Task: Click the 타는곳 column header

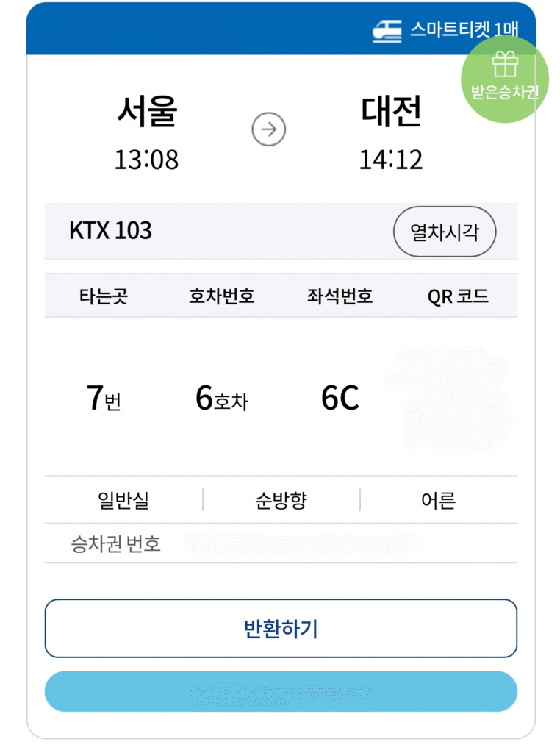Action: coord(104,296)
